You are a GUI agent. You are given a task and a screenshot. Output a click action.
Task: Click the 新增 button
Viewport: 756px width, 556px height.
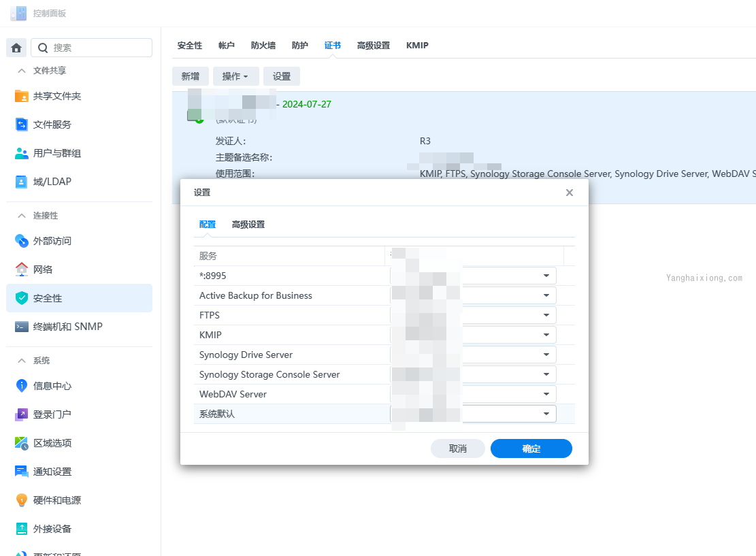[191, 76]
